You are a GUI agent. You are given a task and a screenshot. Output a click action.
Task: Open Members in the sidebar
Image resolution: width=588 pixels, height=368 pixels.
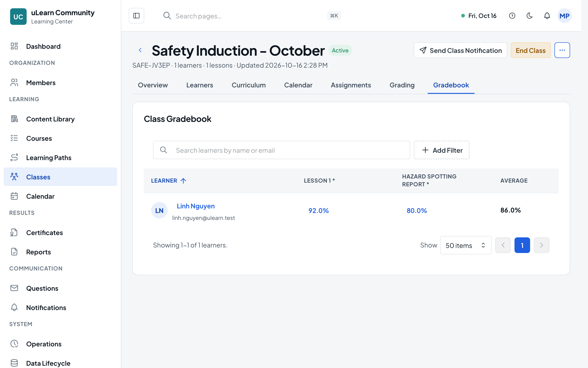(x=60, y=83)
